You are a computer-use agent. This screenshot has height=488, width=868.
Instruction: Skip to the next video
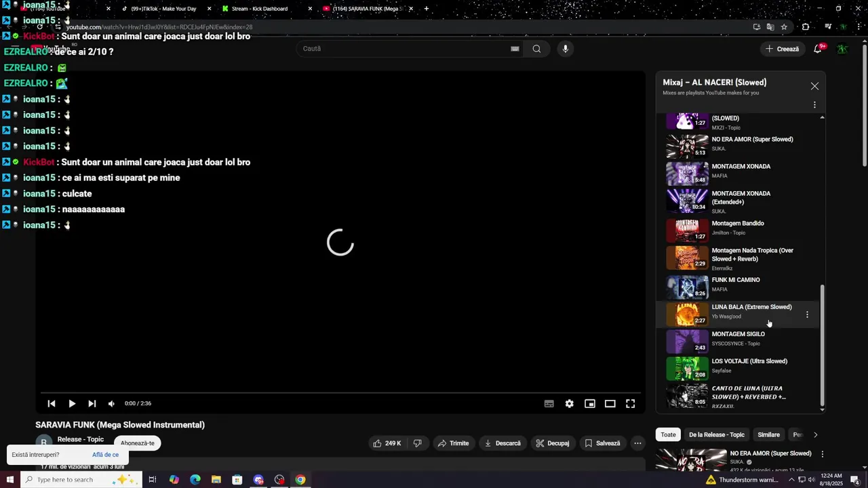[x=92, y=403]
